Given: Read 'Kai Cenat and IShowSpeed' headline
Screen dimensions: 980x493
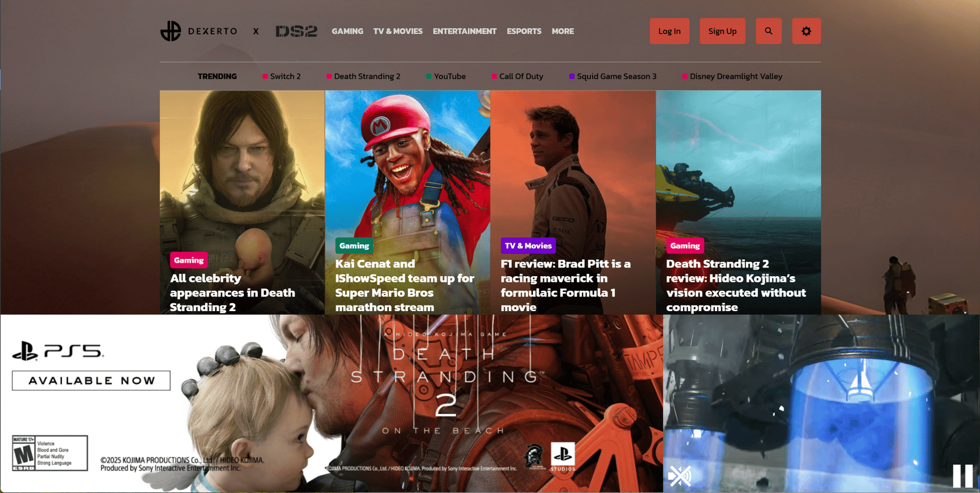Looking at the screenshot, I should tap(405, 285).
